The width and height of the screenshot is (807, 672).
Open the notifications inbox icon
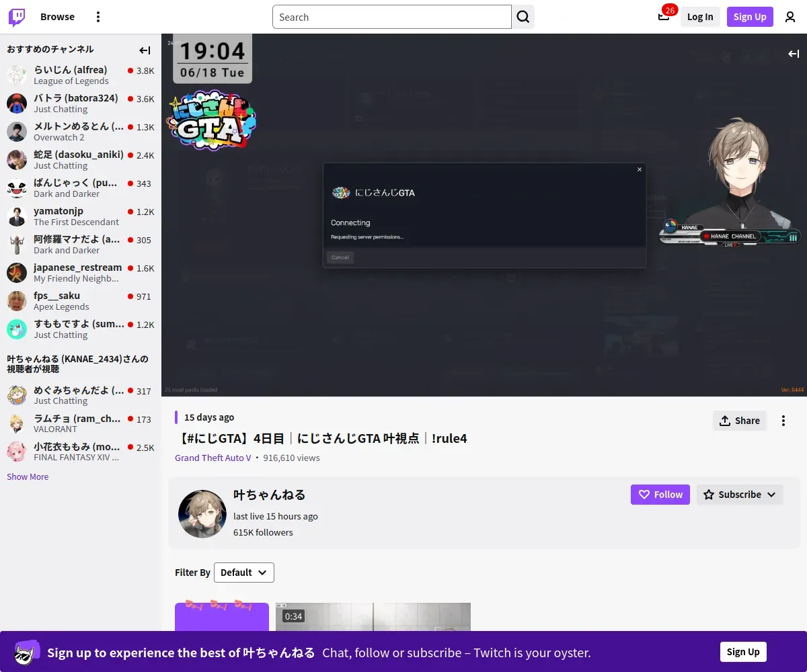664,17
